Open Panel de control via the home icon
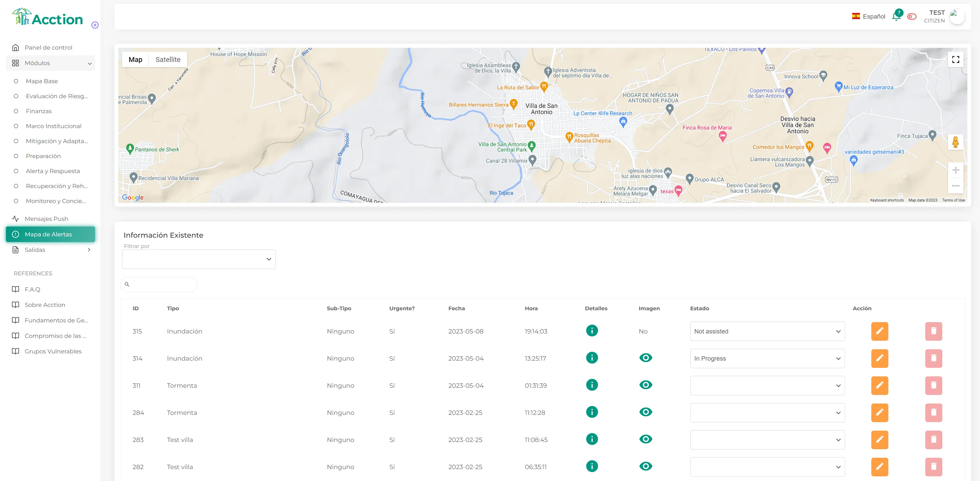Screen dimensions: 980x481 tap(15, 47)
